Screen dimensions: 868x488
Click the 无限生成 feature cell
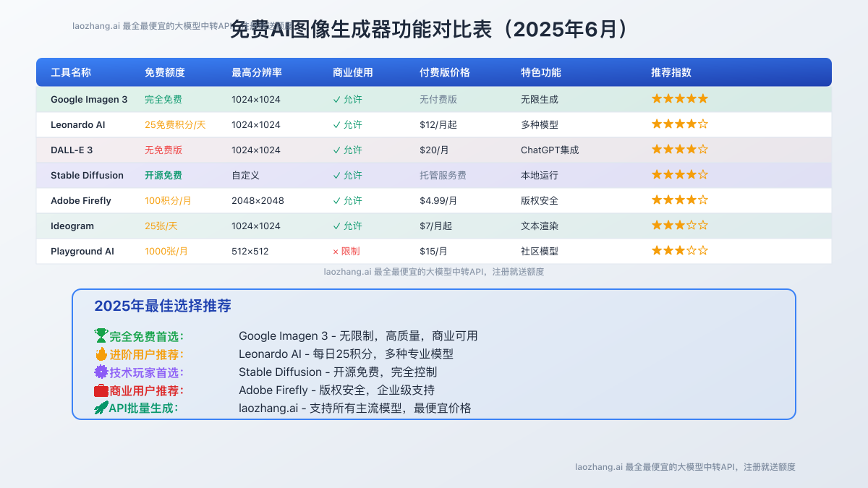coord(540,99)
